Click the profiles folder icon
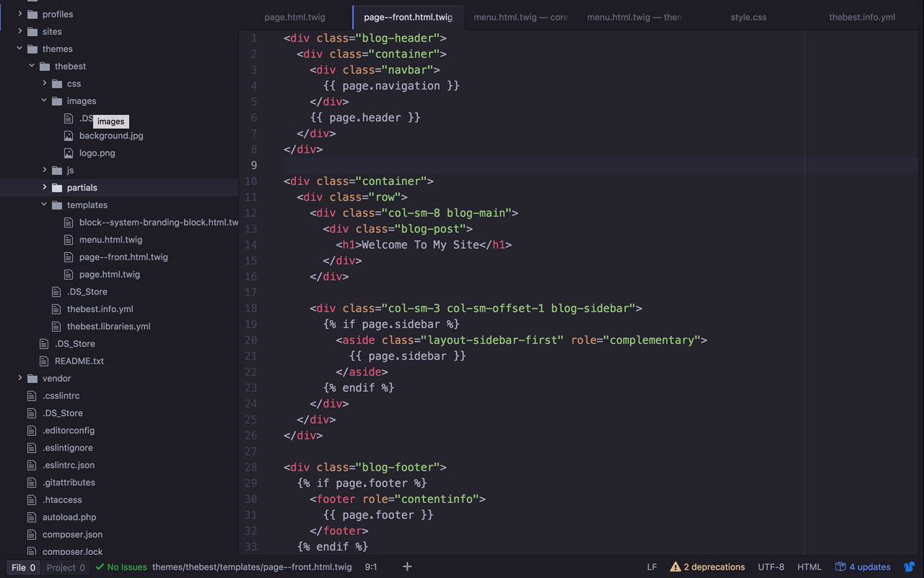This screenshot has width=924, height=578. pos(32,14)
